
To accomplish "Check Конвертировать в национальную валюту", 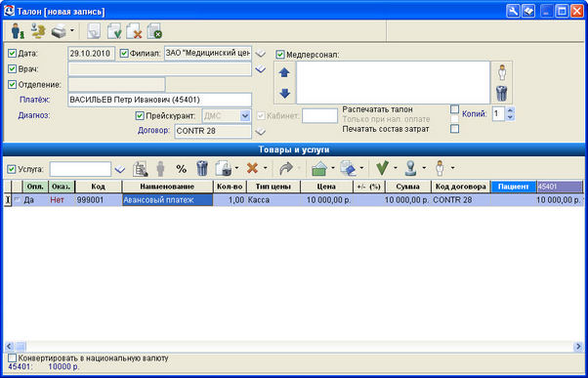I will click(x=13, y=358).
